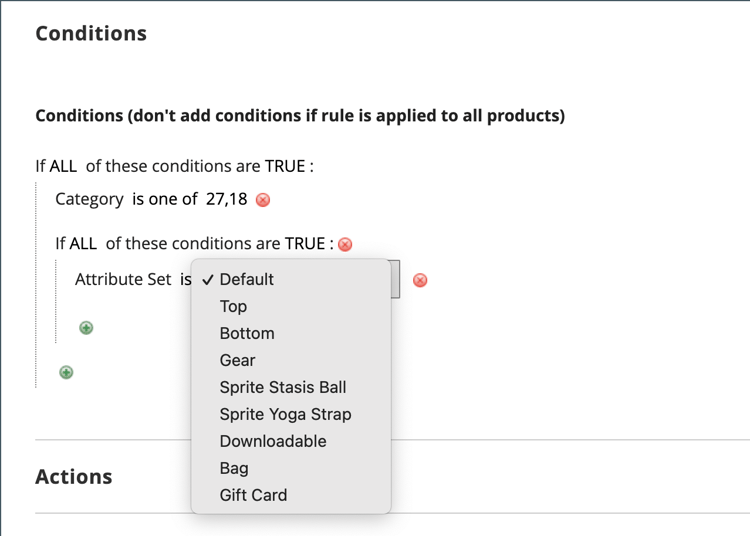Delete the nested condition group
Viewport: 750px width, 536px height.
click(345, 245)
